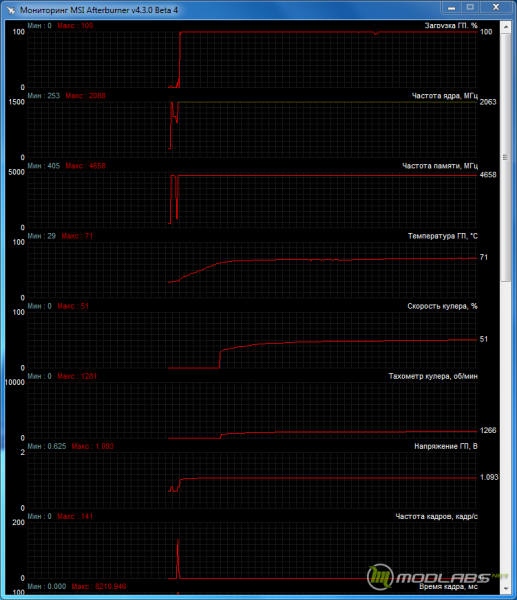Click 'Макс : 141' on framerate graph
This screenshot has width=517, height=600.
[x=75, y=516]
